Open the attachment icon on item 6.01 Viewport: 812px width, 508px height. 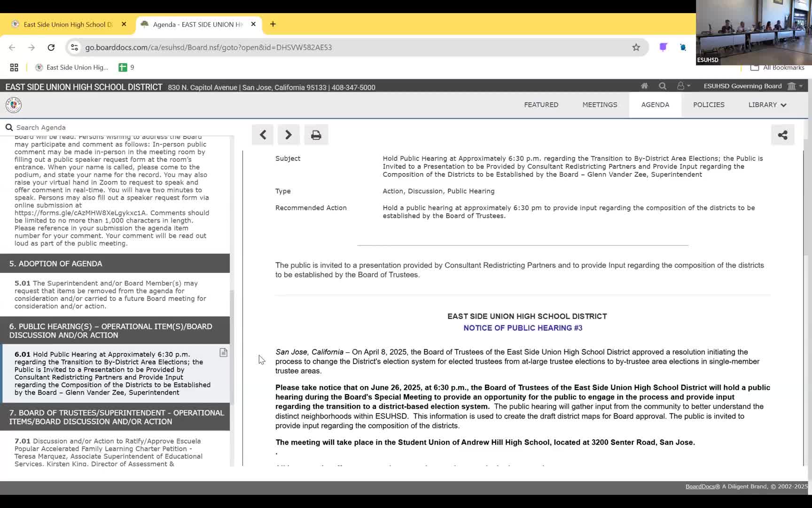click(x=224, y=353)
